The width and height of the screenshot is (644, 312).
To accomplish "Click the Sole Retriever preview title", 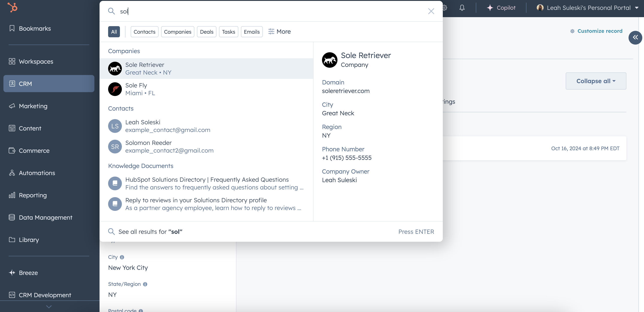I will [366, 55].
